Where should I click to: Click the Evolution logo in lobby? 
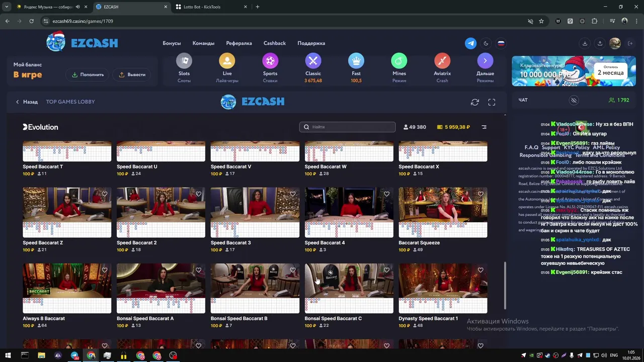[x=40, y=127]
